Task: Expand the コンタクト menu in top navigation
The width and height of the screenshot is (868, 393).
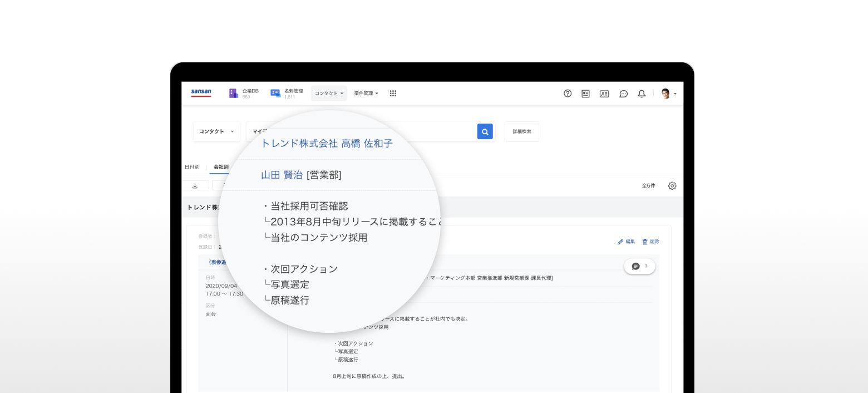Action: click(x=329, y=94)
